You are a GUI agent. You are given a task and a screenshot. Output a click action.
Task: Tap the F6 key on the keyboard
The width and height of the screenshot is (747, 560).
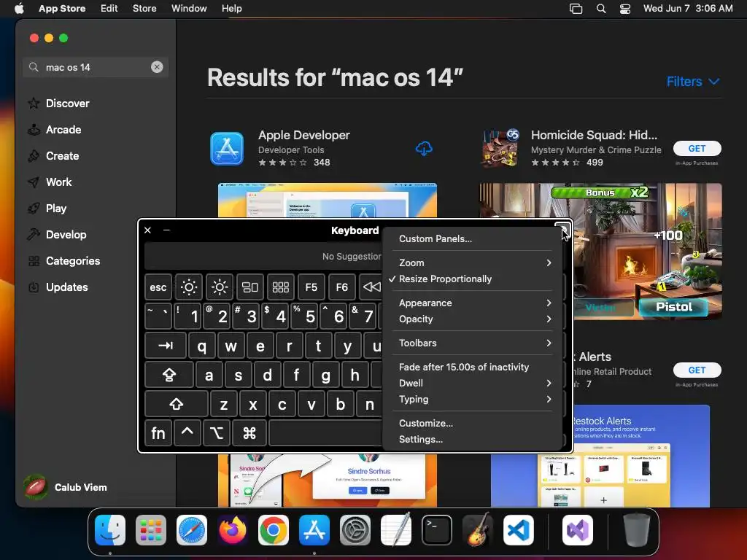[341, 287]
